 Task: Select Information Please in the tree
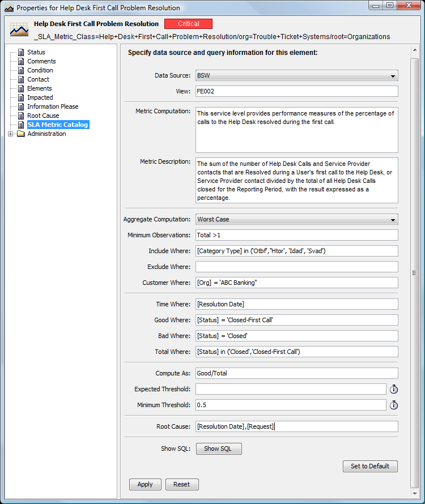pyautogui.click(x=53, y=106)
